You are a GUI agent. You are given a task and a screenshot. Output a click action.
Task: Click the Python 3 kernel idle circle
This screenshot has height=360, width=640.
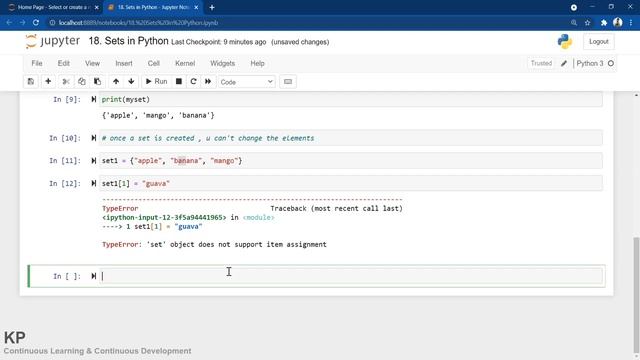click(611, 63)
